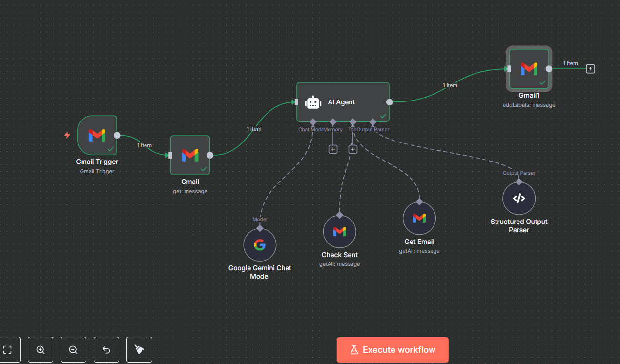This screenshot has height=364, width=620.
Task: Add a node after the Gmail1 output
Action: click(590, 69)
